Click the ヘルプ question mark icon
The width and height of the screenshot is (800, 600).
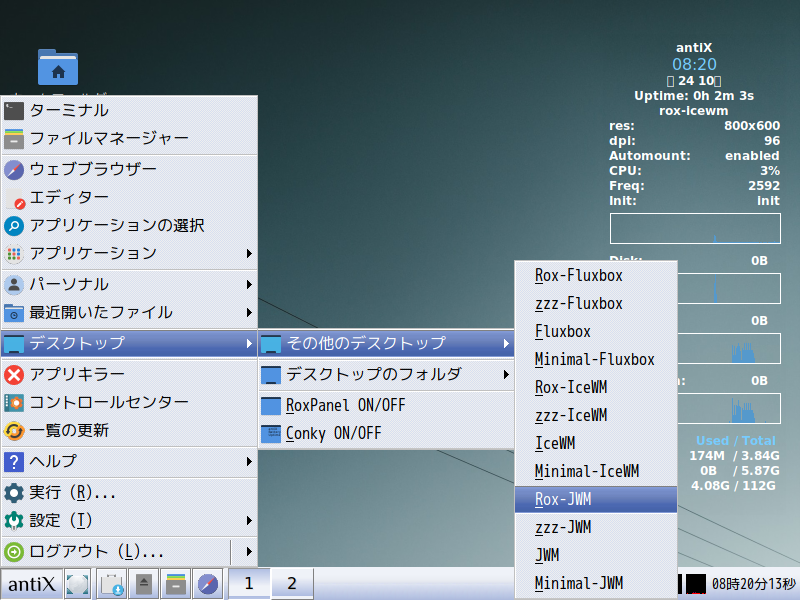coord(14,462)
